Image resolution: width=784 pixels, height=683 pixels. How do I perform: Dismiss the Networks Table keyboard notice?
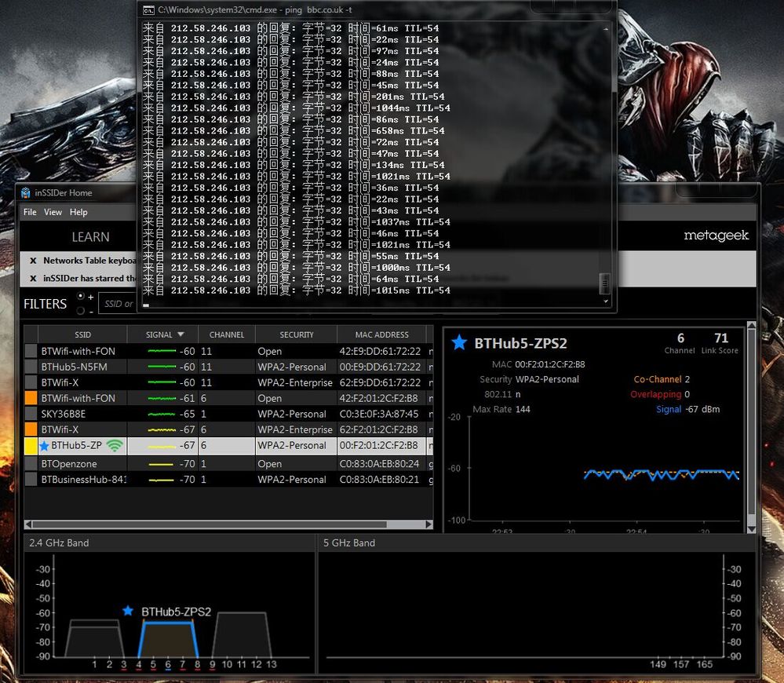[x=33, y=261]
